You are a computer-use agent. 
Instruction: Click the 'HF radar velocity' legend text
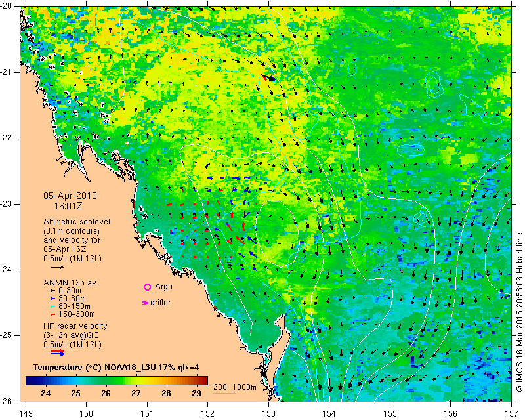[75, 326]
